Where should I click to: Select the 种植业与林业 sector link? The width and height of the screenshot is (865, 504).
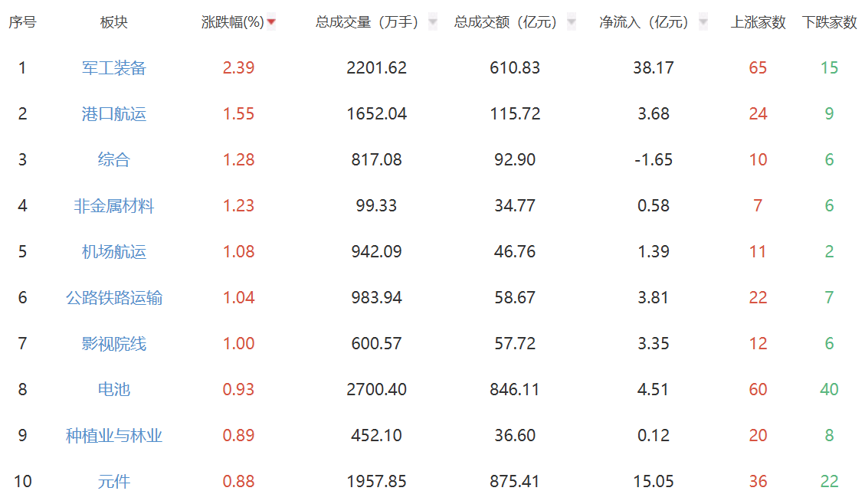tap(114, 436)
